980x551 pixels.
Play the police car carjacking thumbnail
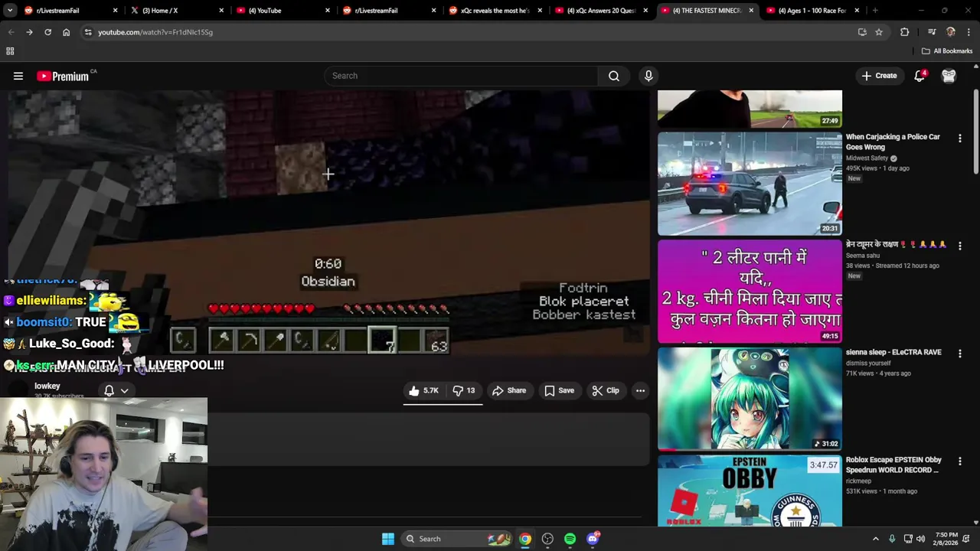750,184
